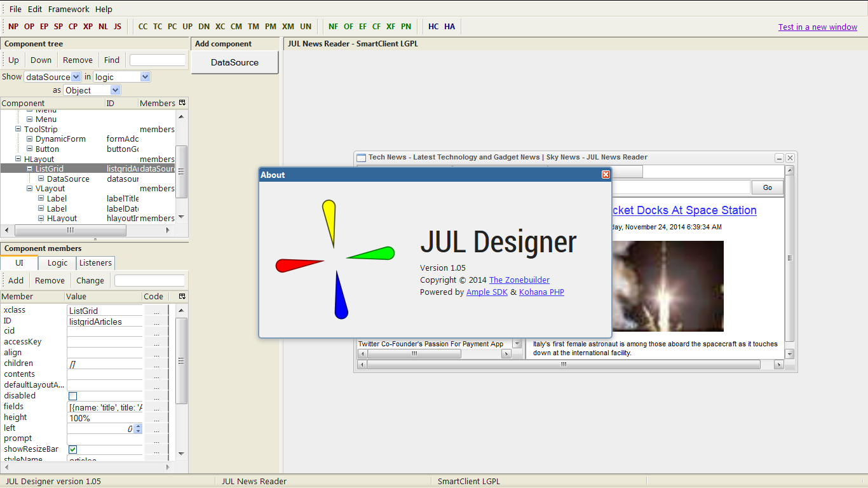Viewport: 868px width, 488px height.
Task: Switch to the Logic members tab
Action: [x=57, y=262]
